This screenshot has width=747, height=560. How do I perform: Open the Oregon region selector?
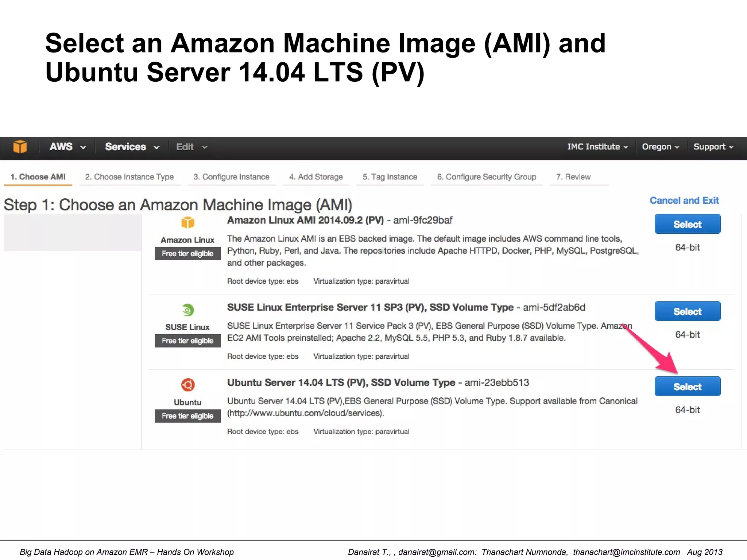(x=661, y=147)
